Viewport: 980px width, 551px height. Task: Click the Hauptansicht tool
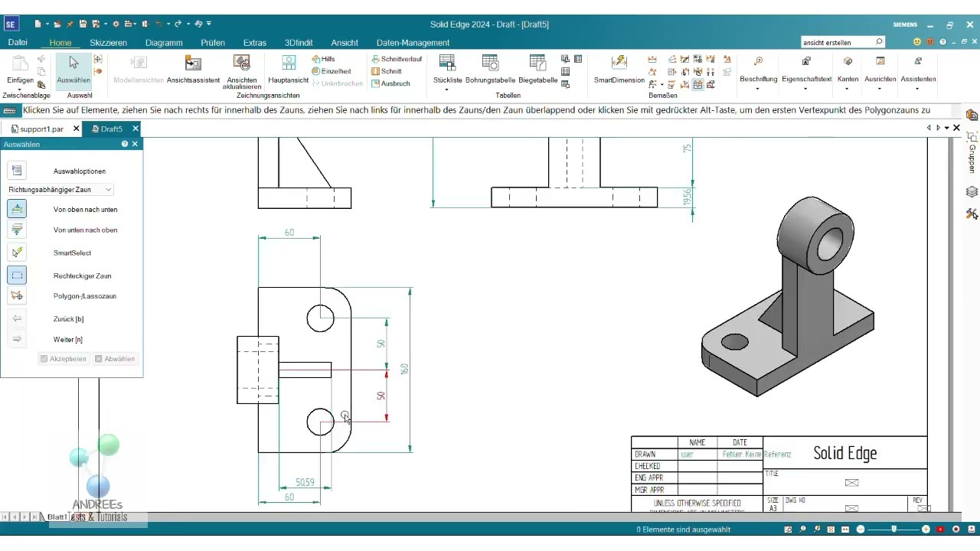288,69
